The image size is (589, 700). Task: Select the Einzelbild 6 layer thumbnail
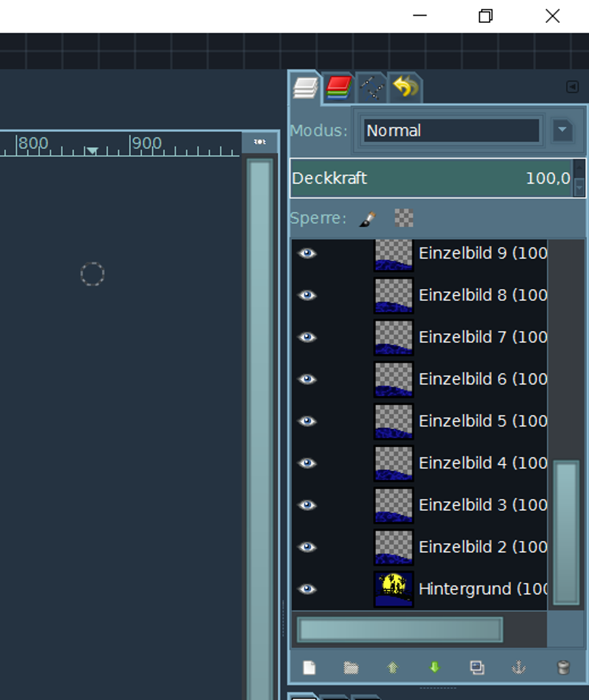393,379
